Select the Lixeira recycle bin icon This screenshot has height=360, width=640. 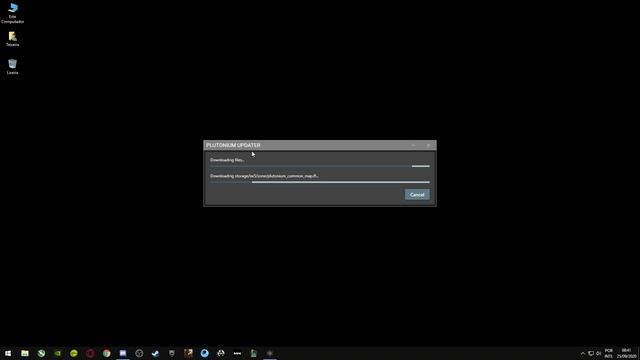tap(13, 67)
